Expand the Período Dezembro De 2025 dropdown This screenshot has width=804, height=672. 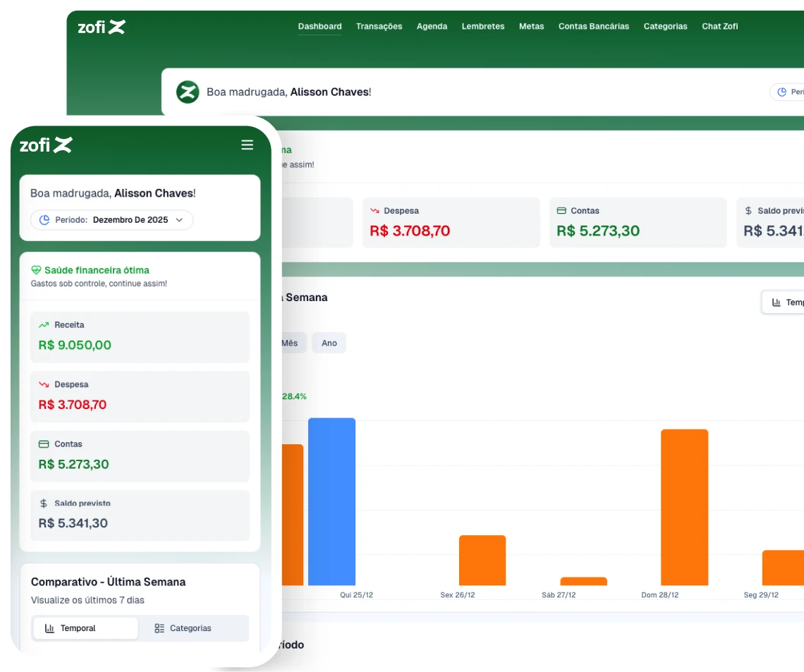pos(111,220)
